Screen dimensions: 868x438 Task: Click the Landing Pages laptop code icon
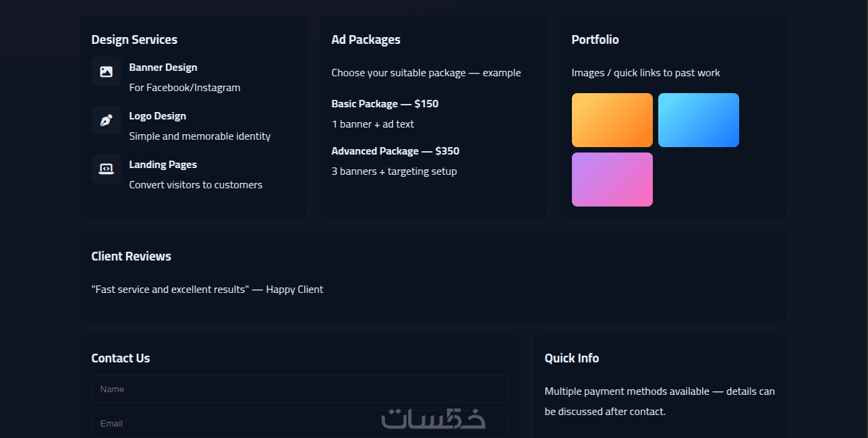[106, 169]
